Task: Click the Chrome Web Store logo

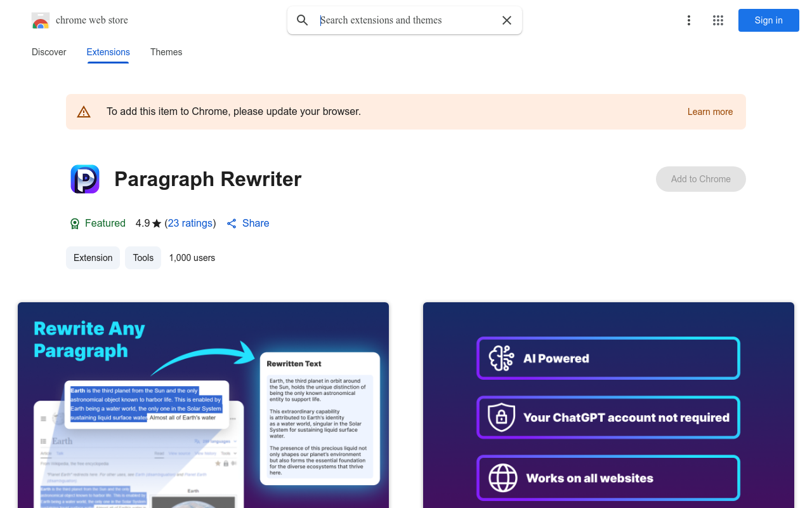Action: 41,20
